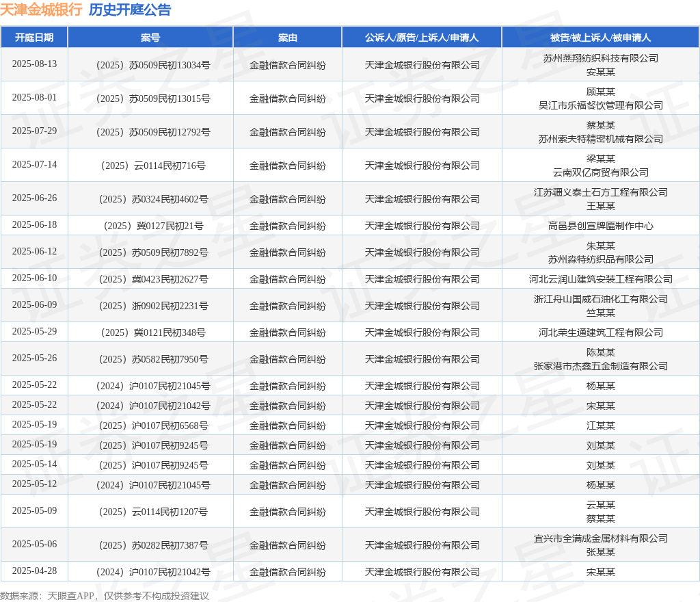Click defendant 浙江舟山国威石油化工有限公司

(x=600, y=299)
